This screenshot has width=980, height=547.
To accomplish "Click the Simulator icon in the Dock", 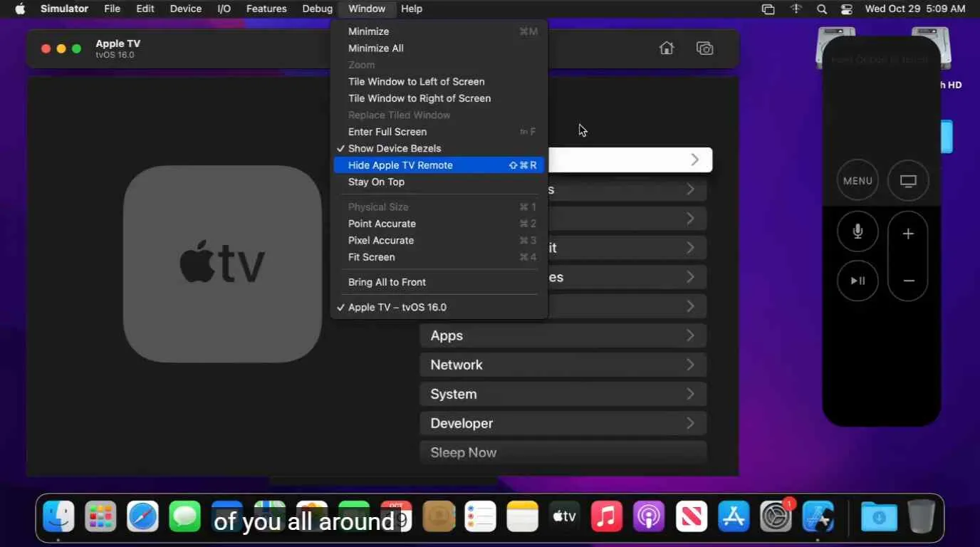I will pyautogui.click(x=818, y=516).
